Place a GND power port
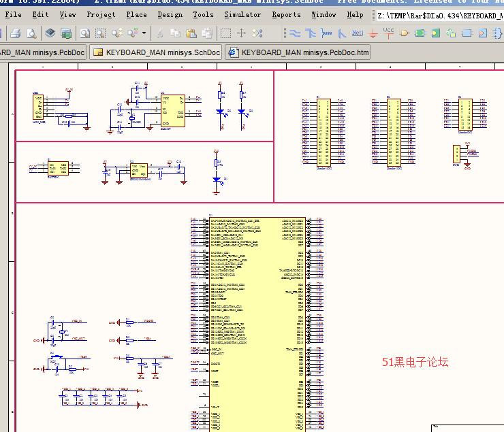The width and height of the screenshot is (504, 432). click(x=373, y=33)
